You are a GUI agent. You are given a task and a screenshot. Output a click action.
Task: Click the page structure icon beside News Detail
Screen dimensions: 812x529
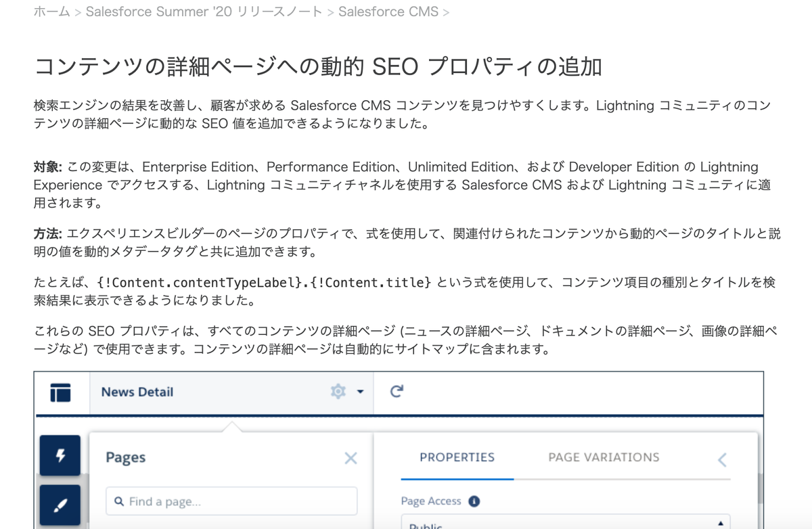point(61,392)
